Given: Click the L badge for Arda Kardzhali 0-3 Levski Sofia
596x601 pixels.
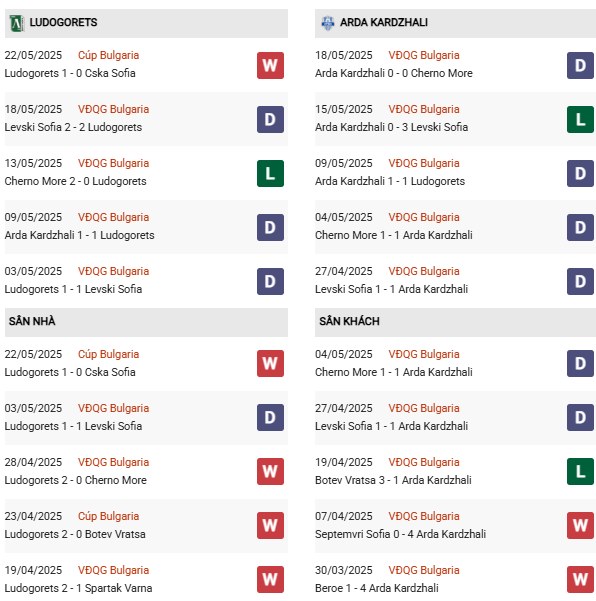Looking at the screenshot, I should click(x=580, y=120).
